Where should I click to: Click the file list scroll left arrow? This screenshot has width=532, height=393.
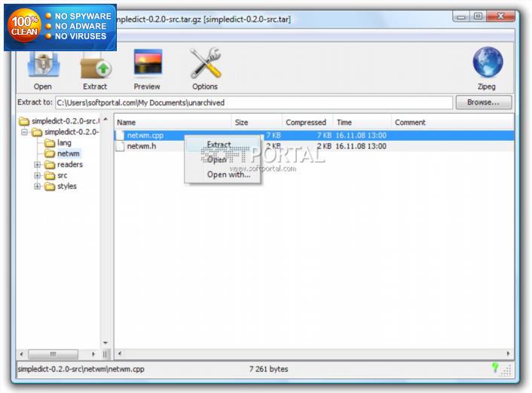(x=119, y=353)
